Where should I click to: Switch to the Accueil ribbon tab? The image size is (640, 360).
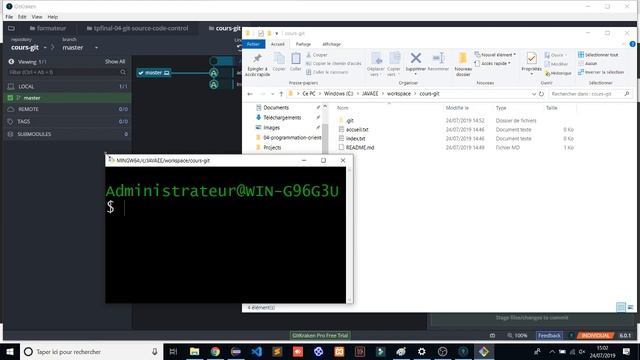[278, 44]
